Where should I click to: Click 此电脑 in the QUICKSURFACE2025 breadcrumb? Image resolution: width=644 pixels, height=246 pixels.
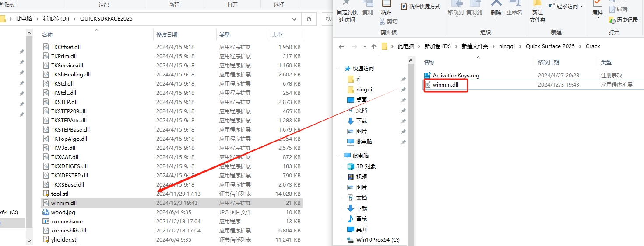24,19
